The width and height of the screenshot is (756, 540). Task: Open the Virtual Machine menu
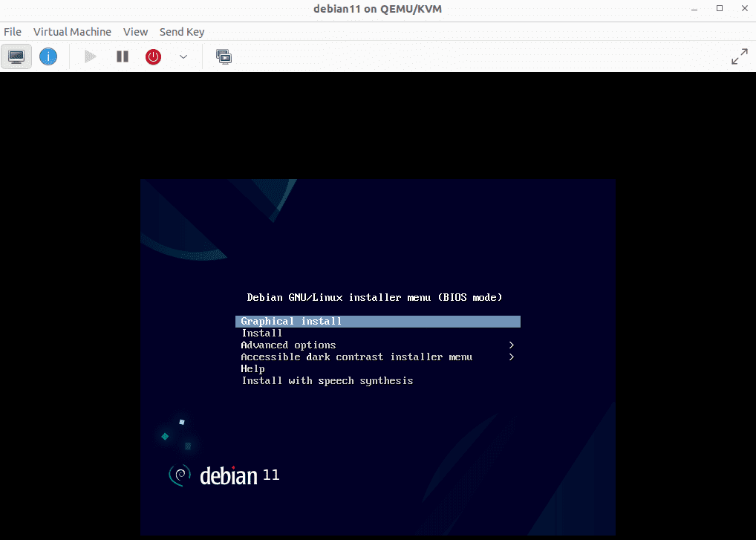point(72,32)
